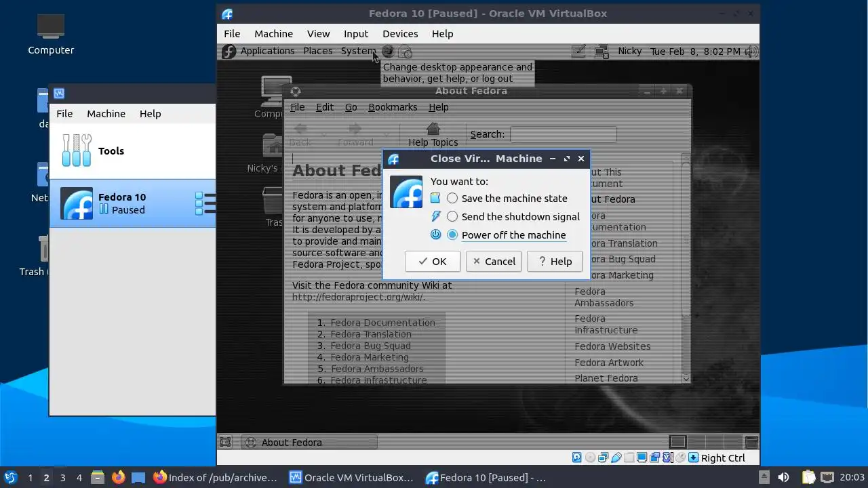Click the guest panel mail launcher icon
This screenshot has width=868, height=488.
coord(405,52)
